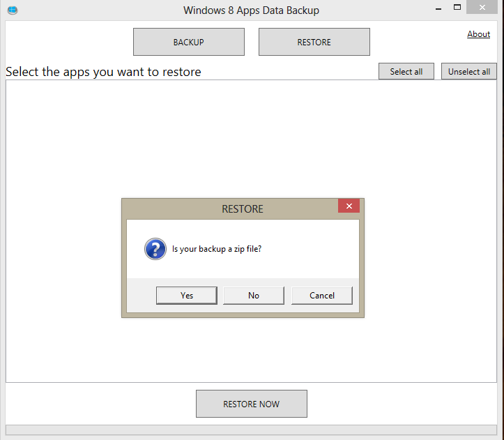Maximize the Windows 8 Apps Data Backup window
The height and width of the screenshot is (440, 504).
tap(457, 7)
